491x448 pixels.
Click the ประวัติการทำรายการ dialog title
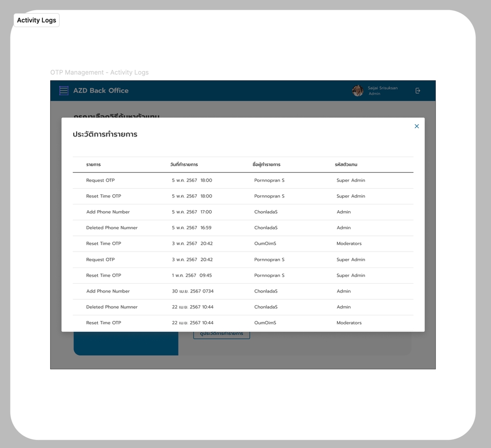click(x=104, y=134)
